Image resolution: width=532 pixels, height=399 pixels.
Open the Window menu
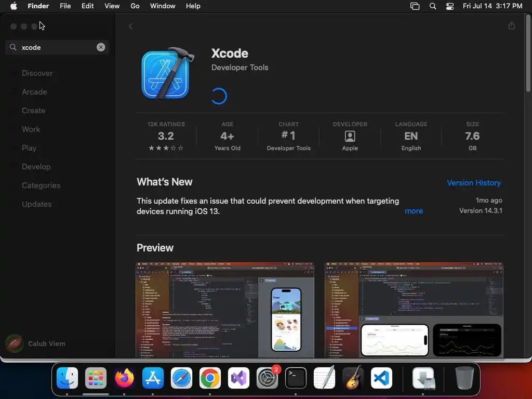(x=163, y=6)
